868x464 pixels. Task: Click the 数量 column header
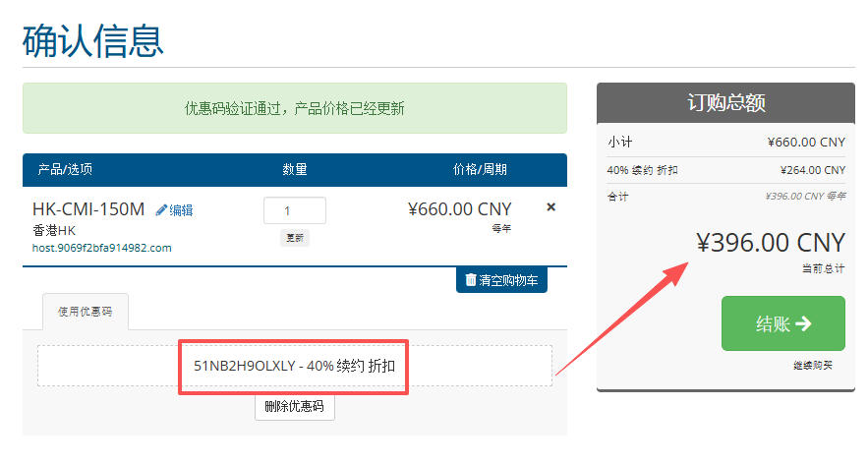pyautogui.click(x=295, y=169)
